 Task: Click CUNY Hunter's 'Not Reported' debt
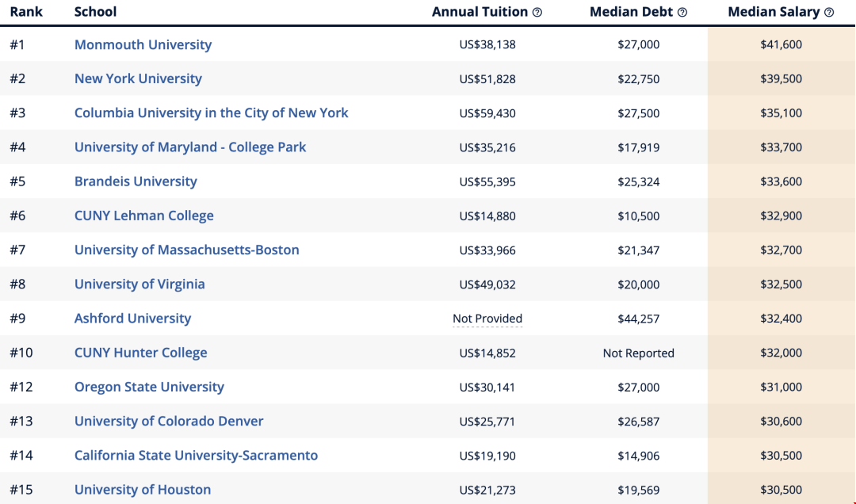coord(639,353)
